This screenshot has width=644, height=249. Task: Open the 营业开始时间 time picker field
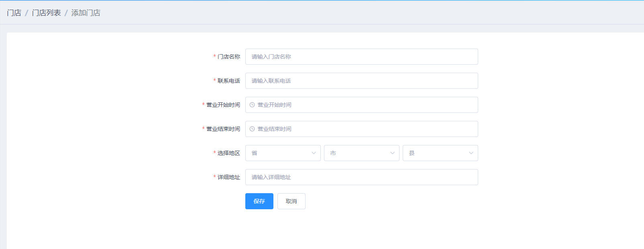361,105
